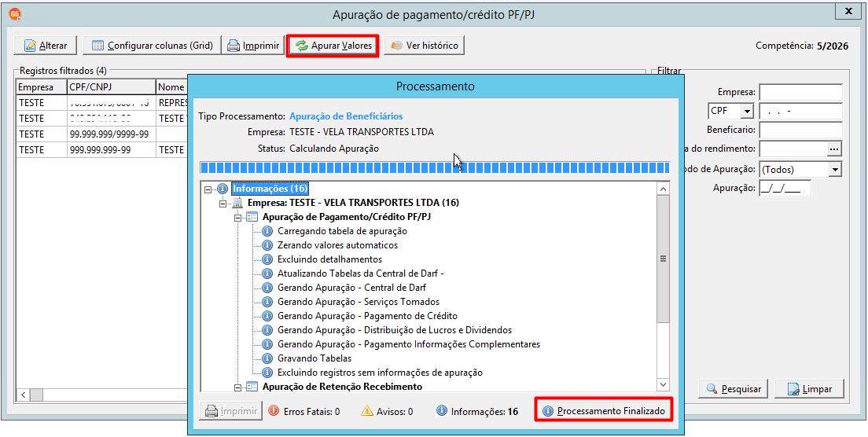
Task: Click the processing progress bar
Action: coord(435,168)
